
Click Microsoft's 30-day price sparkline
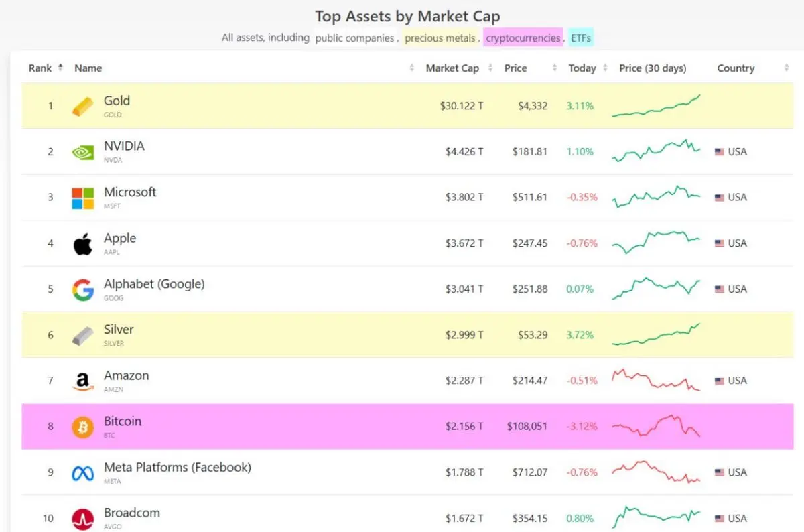(656, 196)
